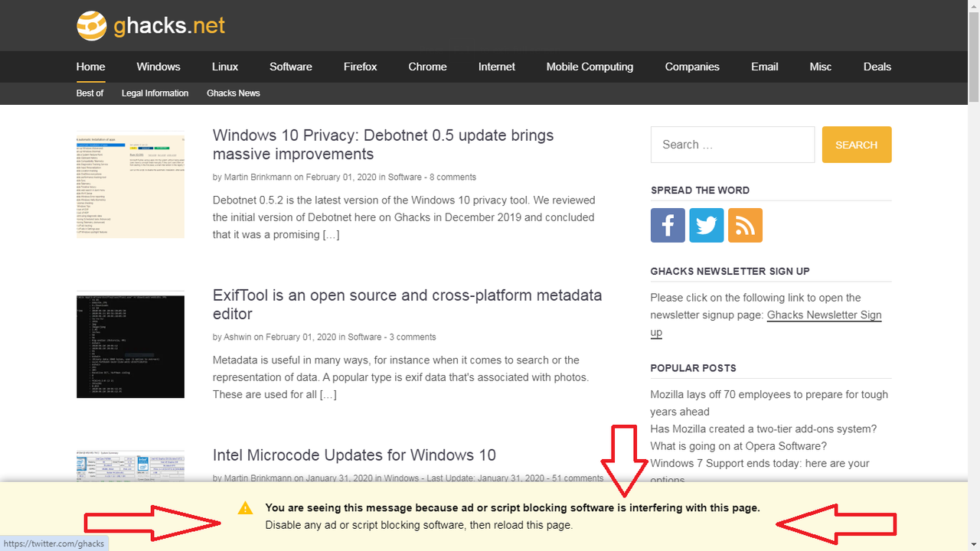Screen dimensions: 980x551
Task: Open the Best of submenu link
Action: (90, 93)
